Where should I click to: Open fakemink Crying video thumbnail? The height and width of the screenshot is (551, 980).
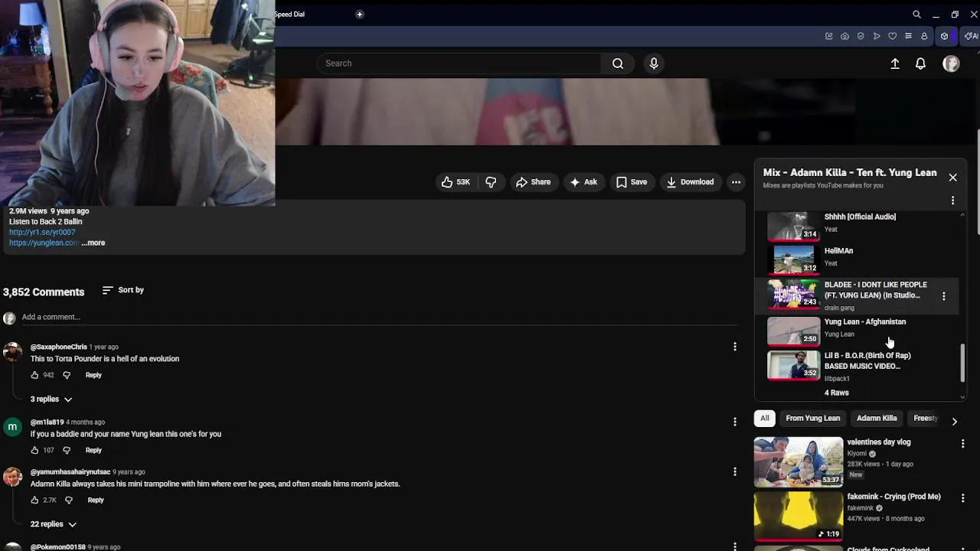[798, 516]
